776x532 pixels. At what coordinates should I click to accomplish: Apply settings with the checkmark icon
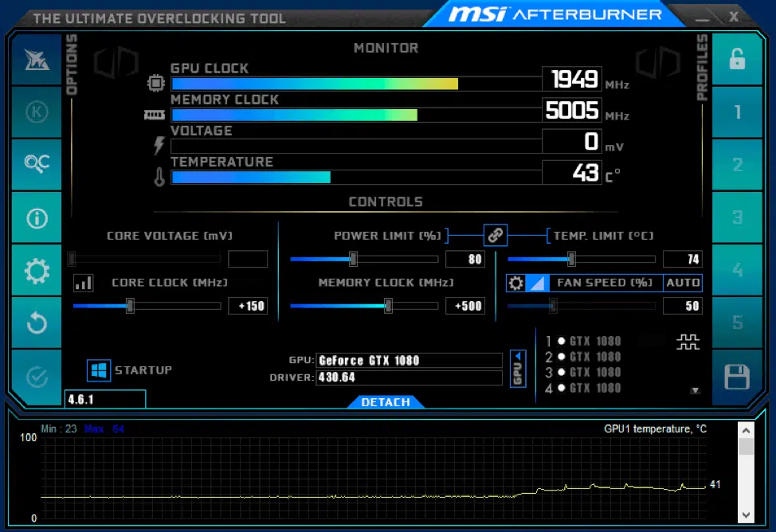click(37, 376)
